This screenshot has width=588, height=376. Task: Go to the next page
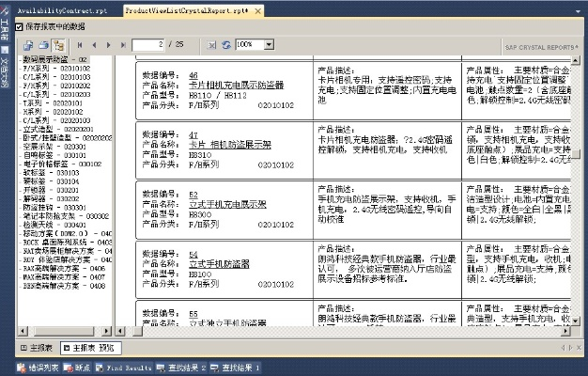tap(108, 44)
